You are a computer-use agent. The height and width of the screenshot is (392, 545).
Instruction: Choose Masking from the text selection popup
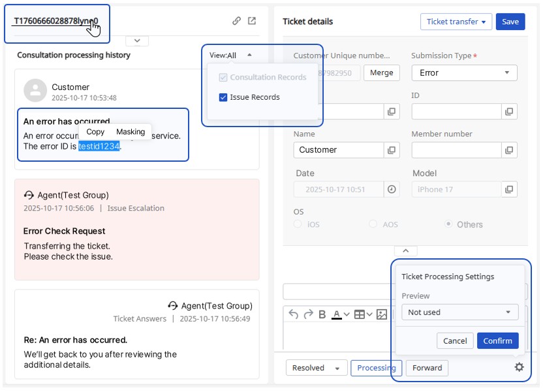pyautogui.click(x=131, y=132)
